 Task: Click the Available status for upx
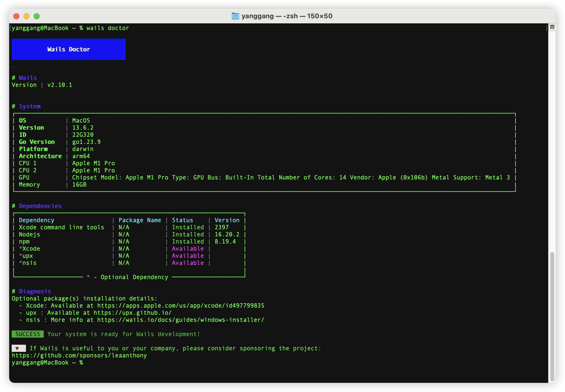pos(188,256)
